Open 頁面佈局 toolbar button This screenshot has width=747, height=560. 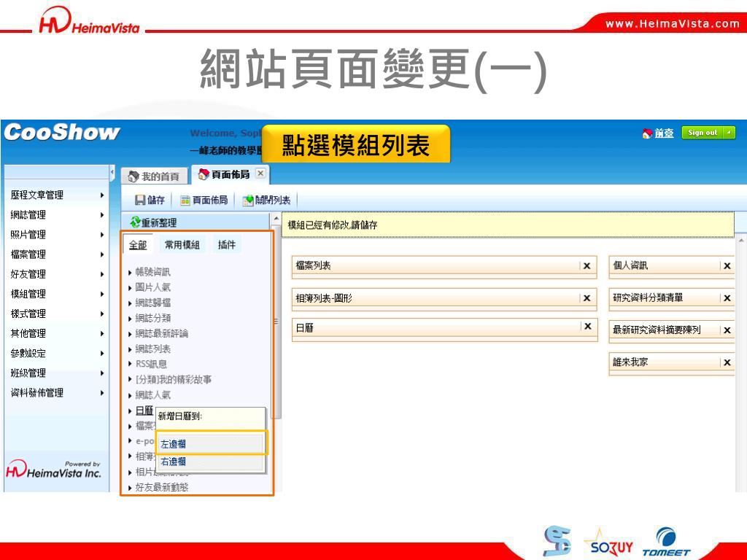tap(204, 200)
